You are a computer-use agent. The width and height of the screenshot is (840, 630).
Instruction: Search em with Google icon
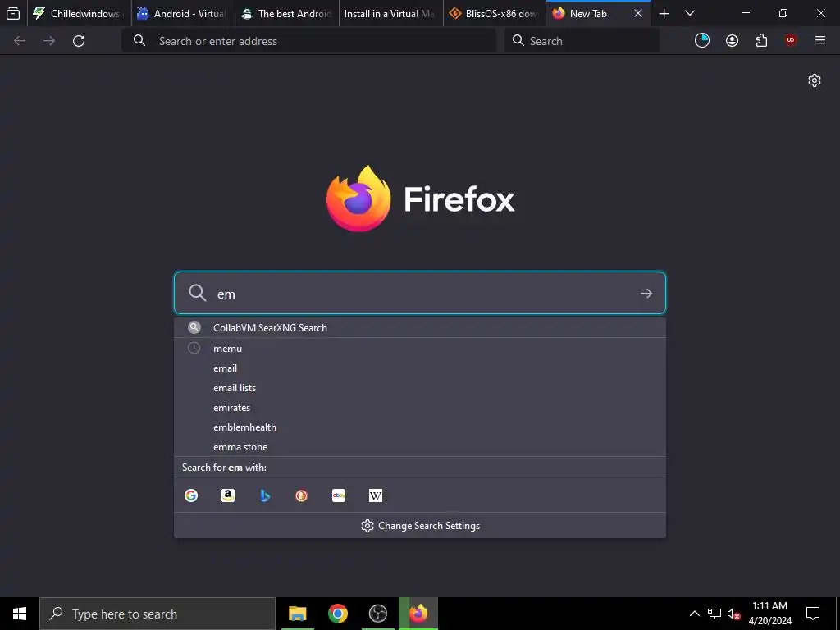(191, 495)
